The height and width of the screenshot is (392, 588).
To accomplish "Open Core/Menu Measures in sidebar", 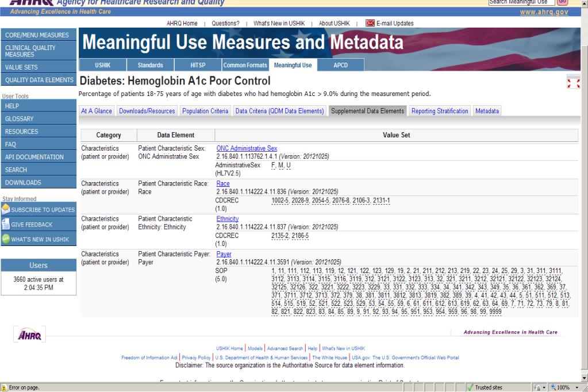I will [x=39, y=35].
